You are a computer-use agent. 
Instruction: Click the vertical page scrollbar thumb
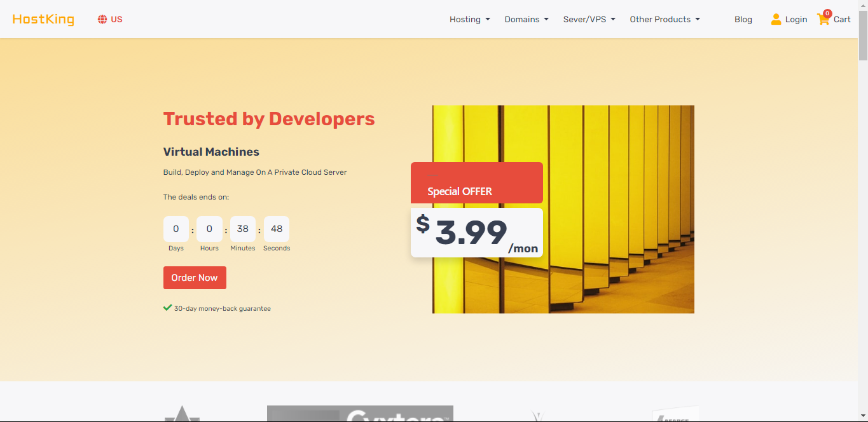click(x=862, y=32)
